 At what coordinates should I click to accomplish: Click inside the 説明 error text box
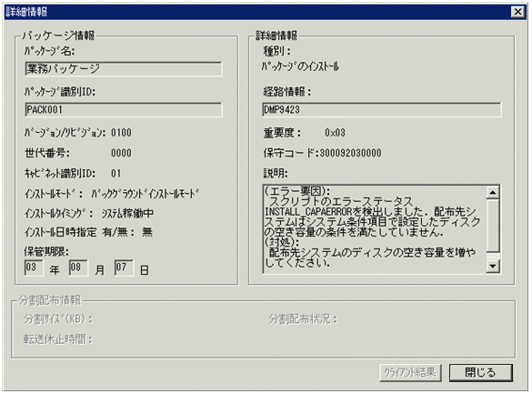pyautogui.click(x=375, y=229)
